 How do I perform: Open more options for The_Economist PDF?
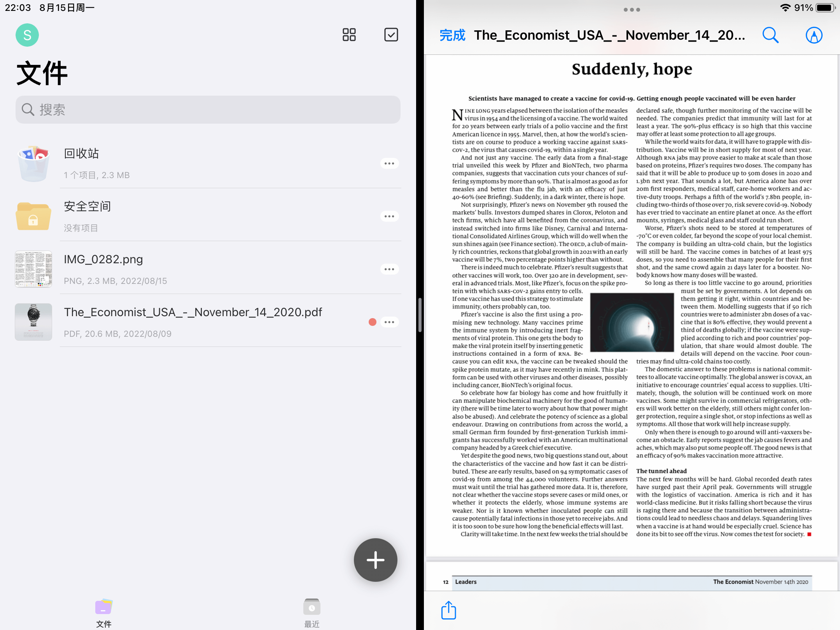(x=389, y=322)
